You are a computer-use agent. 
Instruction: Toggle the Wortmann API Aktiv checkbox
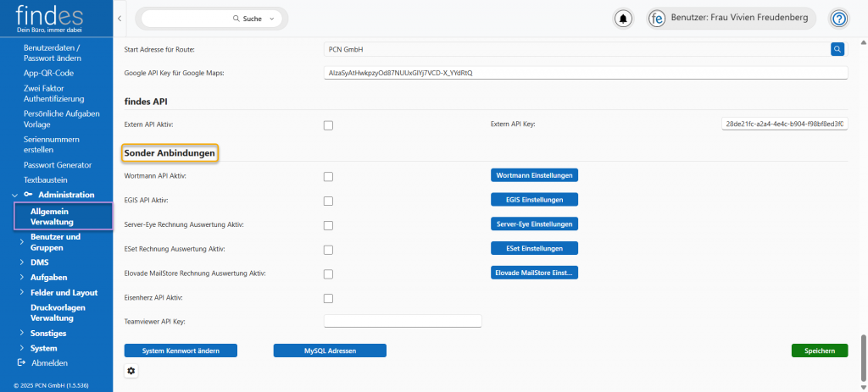[328, 176]
